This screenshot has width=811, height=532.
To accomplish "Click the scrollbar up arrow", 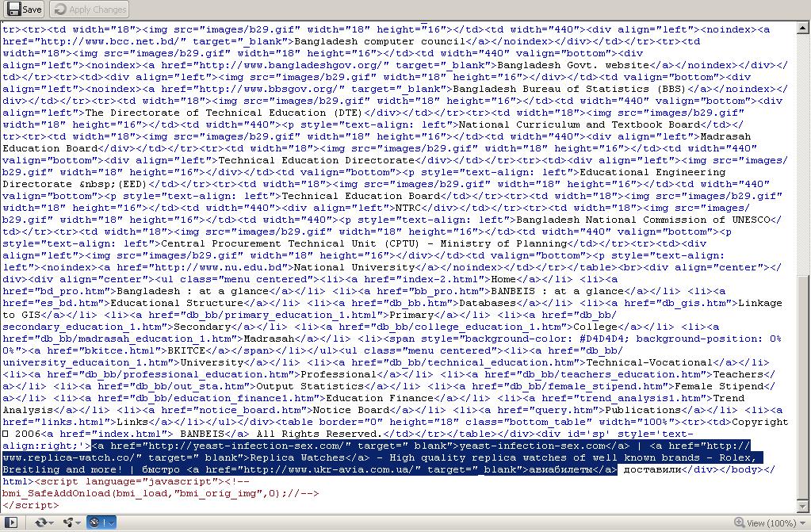I will coord(803,28).
